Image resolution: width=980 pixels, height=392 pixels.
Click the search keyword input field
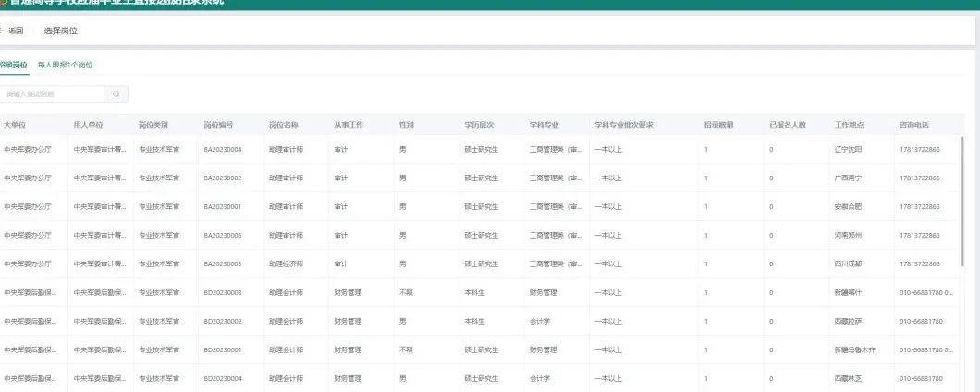point(53,94)
